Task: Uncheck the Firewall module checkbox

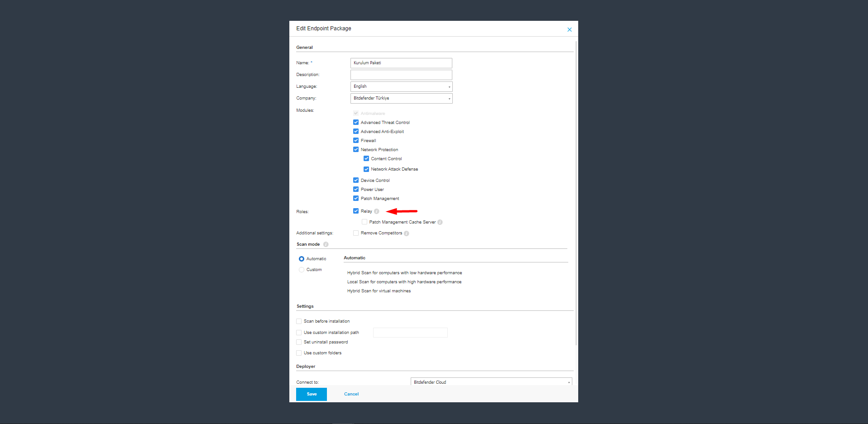Action: pyautogui.click(x=356, y=141)
